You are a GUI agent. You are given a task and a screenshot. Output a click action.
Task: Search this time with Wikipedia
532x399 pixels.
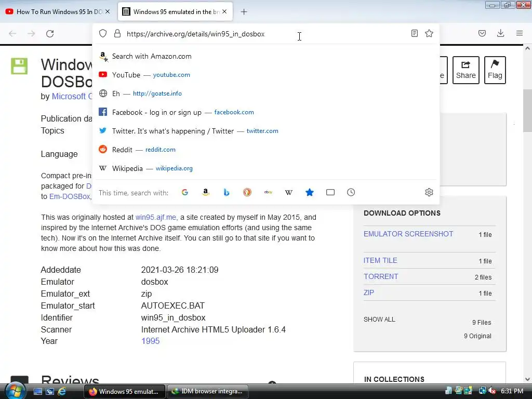point(289,192)
